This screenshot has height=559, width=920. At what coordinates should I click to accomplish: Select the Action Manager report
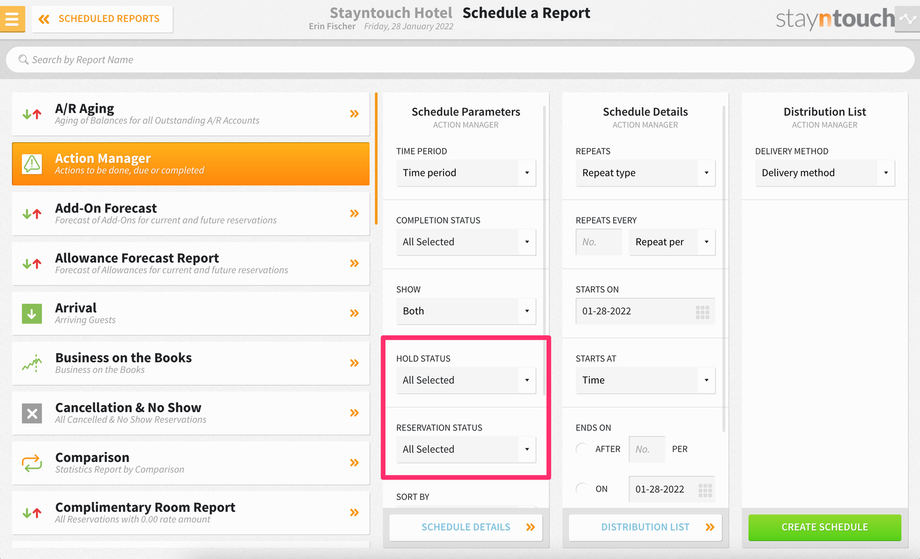[191, 164]
